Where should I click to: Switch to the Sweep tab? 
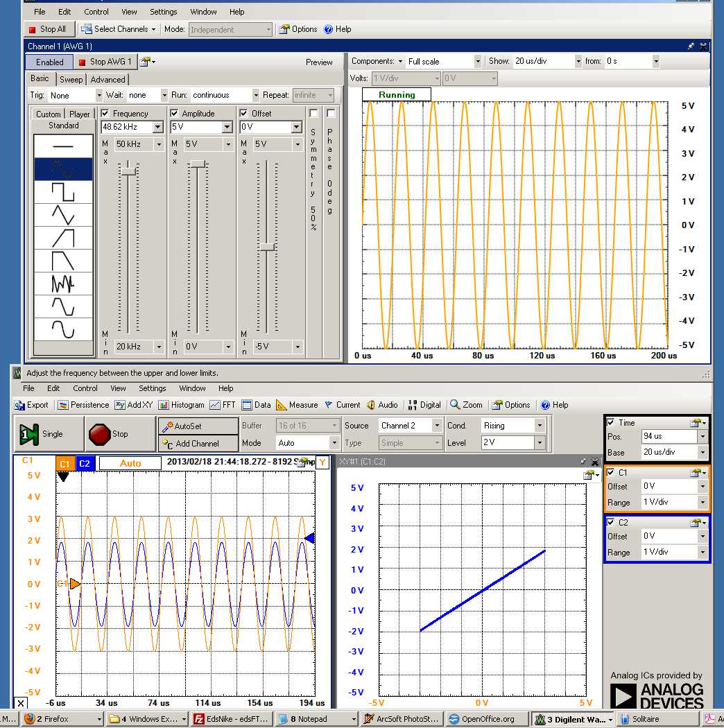click(71, 80)
